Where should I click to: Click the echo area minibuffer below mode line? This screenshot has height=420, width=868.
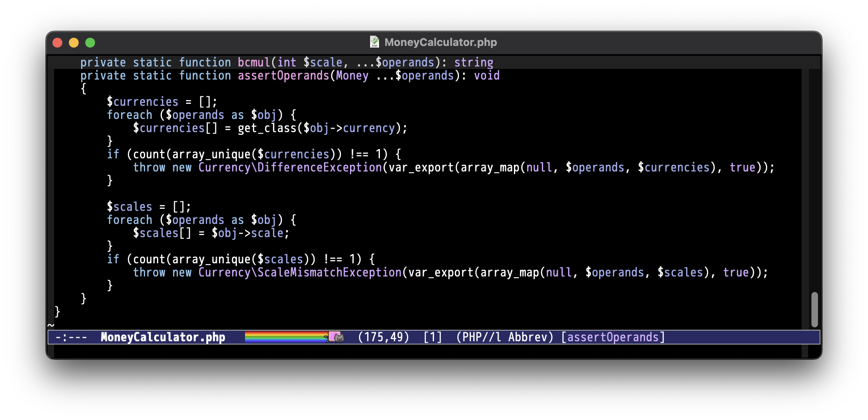point(428,351)
